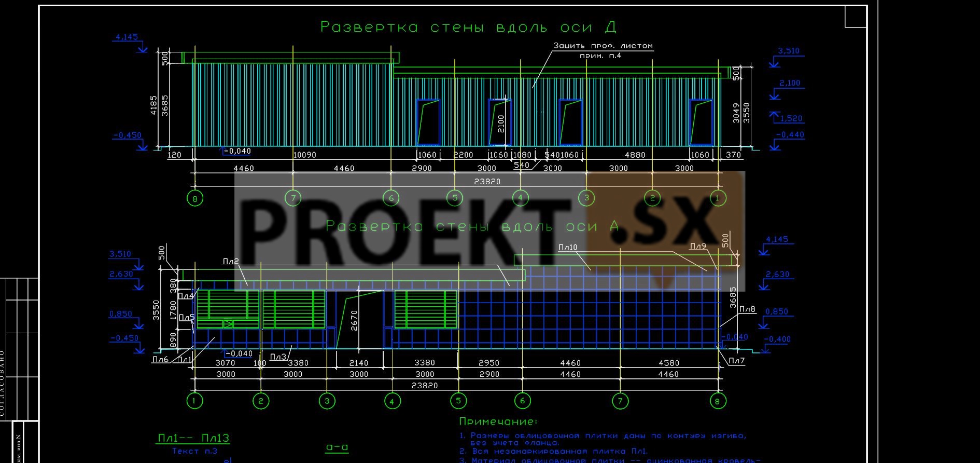Select the panel label Пл4
980x463 pixels.
[186, 296]
